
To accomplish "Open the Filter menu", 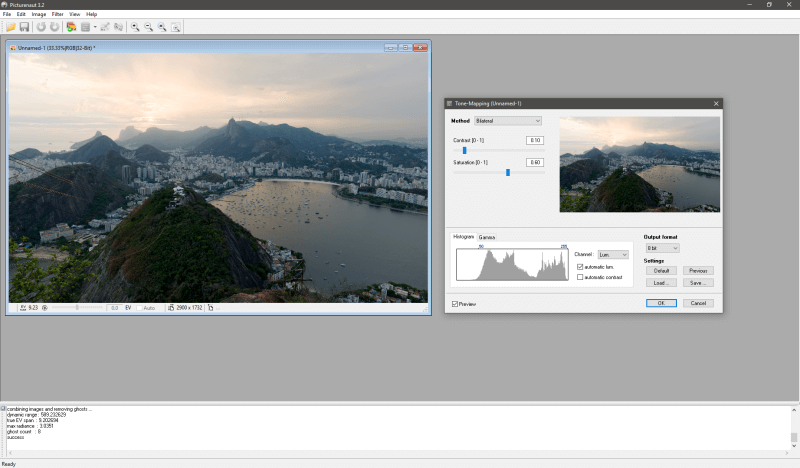I will (58, 14).
